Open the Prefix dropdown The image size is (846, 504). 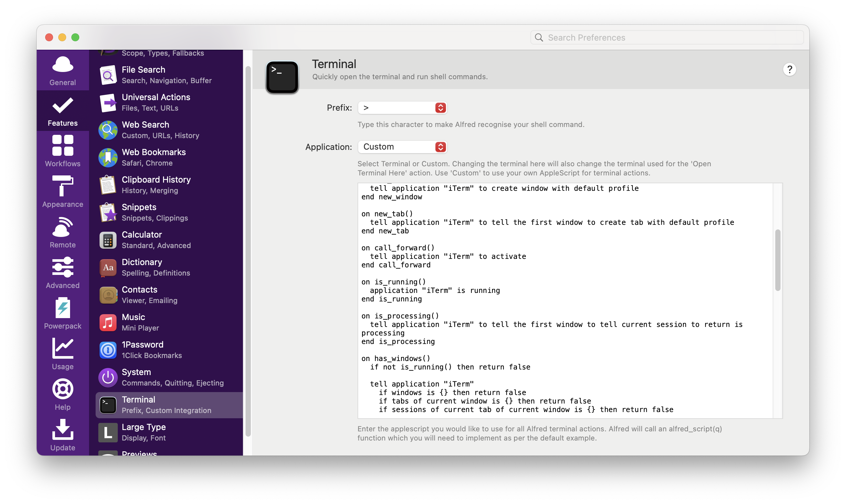(402, 108)
